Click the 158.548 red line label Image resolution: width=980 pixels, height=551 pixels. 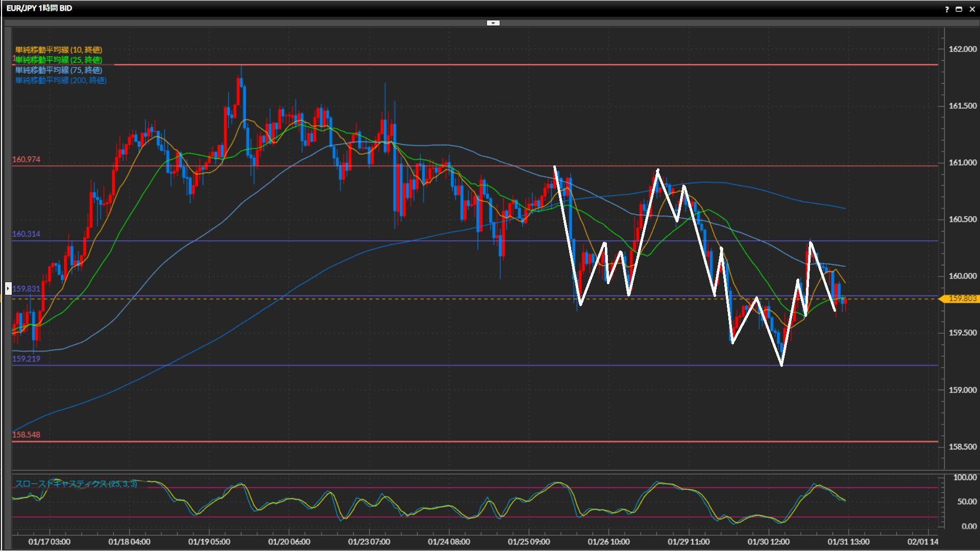coord(26,435)
